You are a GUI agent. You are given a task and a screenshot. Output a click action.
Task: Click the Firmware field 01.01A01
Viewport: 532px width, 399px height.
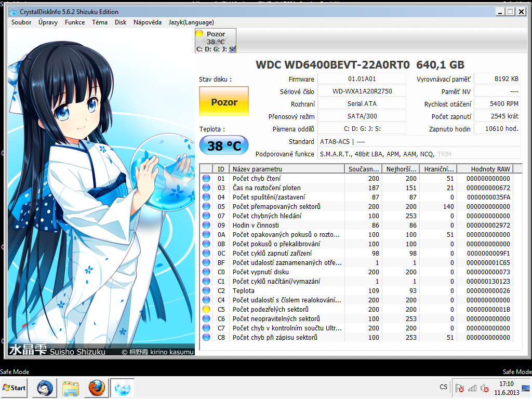pos(362,79)
